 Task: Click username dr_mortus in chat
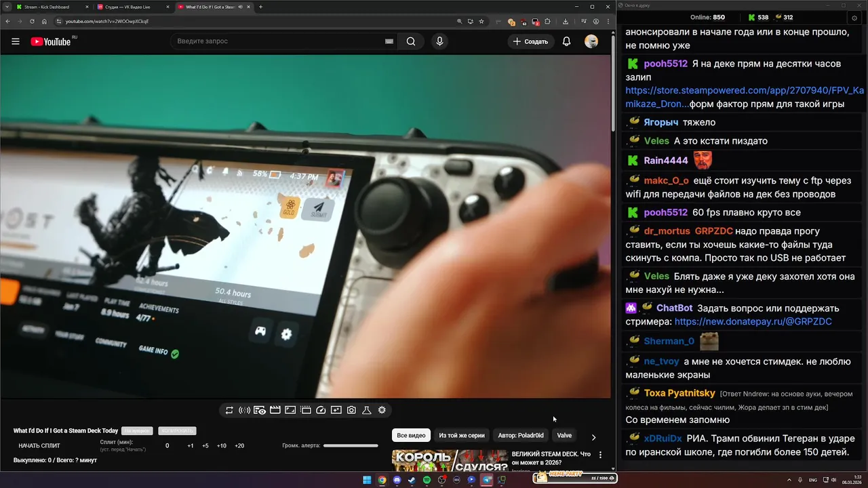click(667, 231)
